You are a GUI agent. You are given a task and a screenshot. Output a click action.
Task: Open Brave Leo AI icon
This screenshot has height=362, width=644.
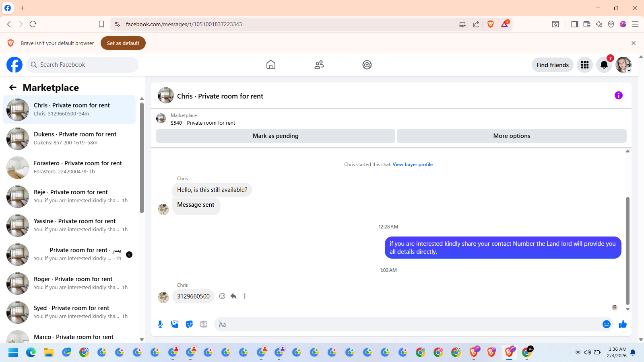point(599,24)
